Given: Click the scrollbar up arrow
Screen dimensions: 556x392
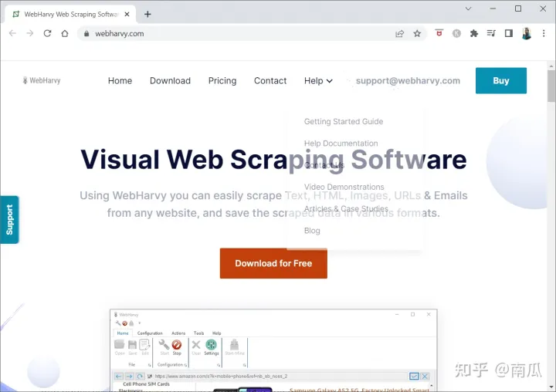Looking at the screenshot, I should [551, 66].
